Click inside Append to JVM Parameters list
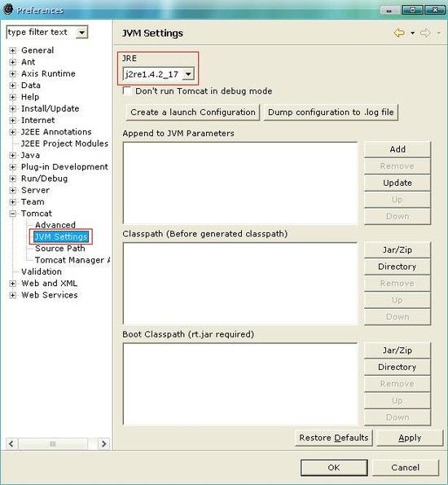This screenshot has height=485, width=448. pos(240,183)
